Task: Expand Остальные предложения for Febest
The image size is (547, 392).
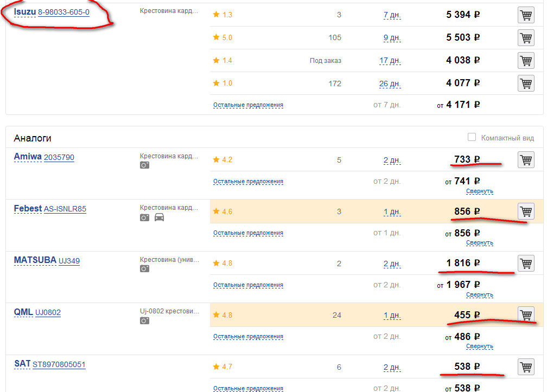Action: pyautogui.click(x=248, y=233)
